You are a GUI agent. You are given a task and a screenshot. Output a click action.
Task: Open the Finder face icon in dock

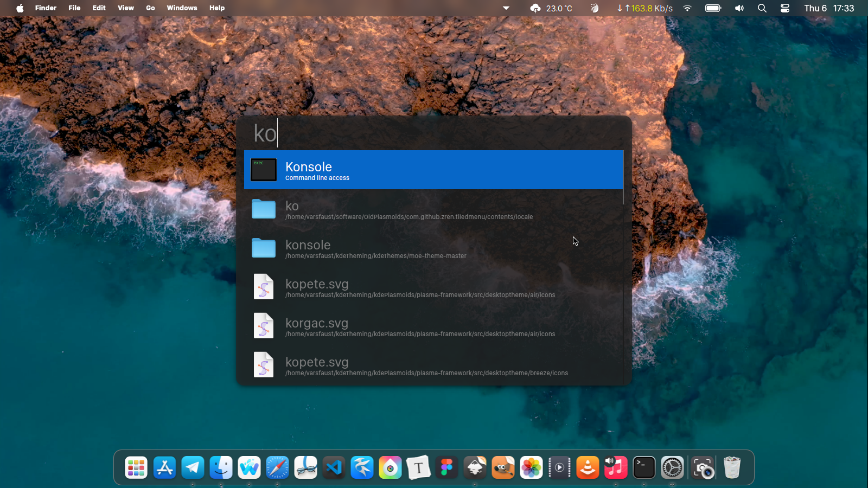click(221, 467)
